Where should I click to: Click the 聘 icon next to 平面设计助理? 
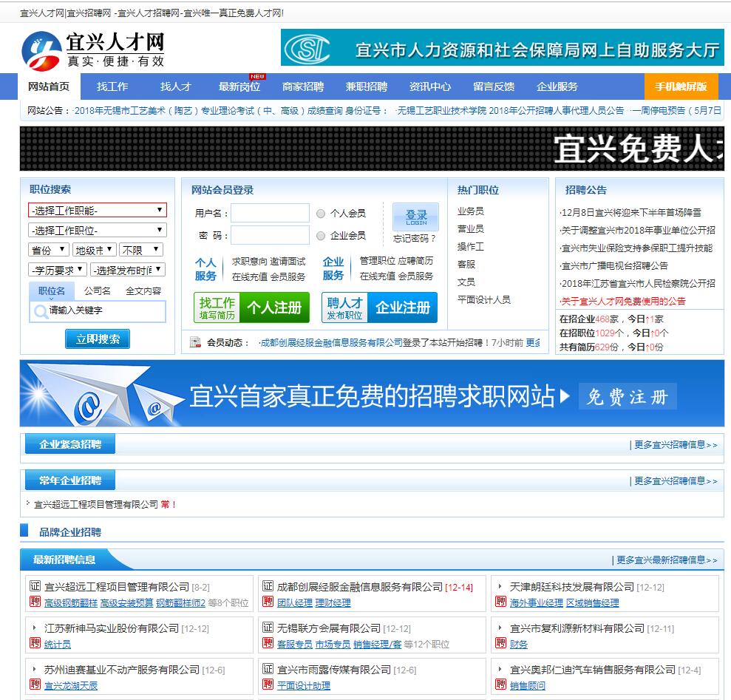[268, 684]
